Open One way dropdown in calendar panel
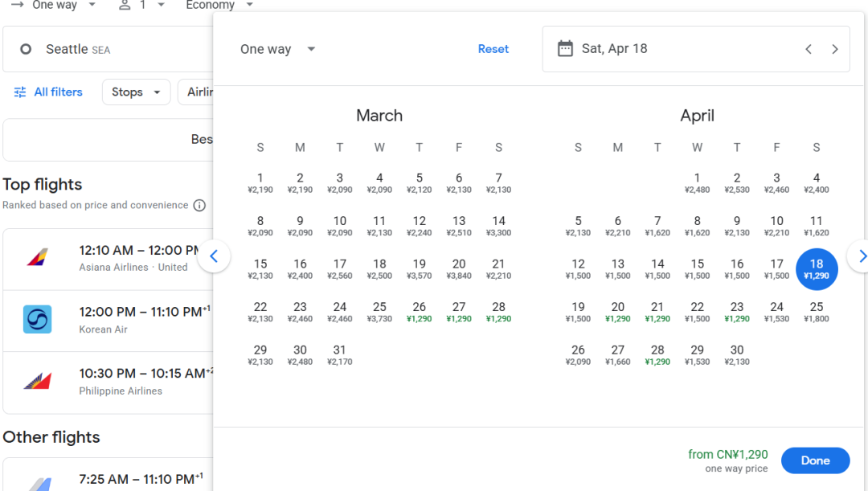The width and height of the screenshot is (868, 491). click(x=277, y=49)
